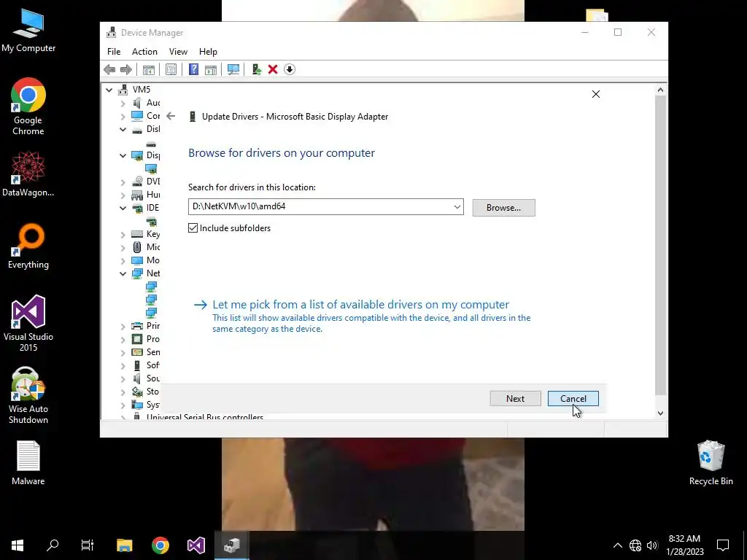Show hidden tray icons chevron
Viewport: 747px width, 560px height.
617,545
